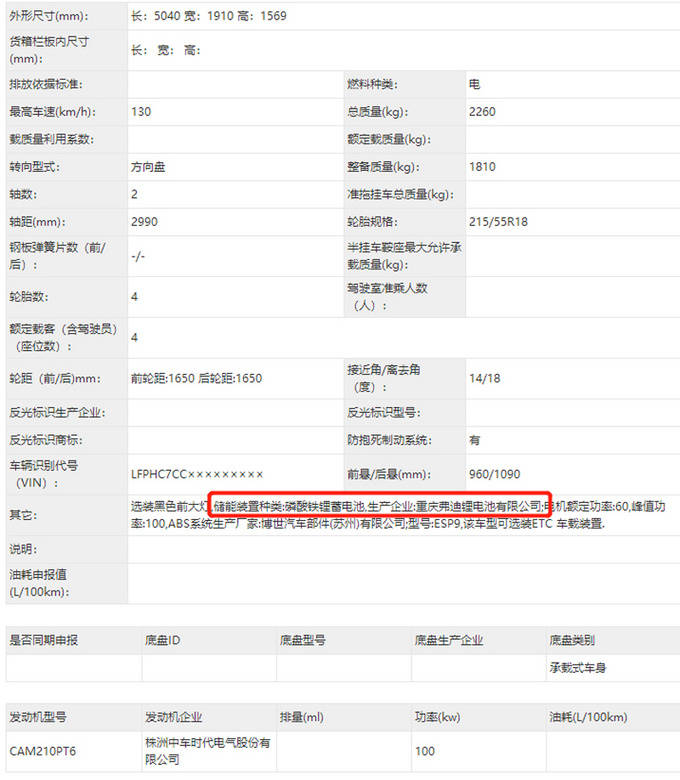
Task: Click the 前悬/后悬(mm) label
Action: pyautogui.click(x=389, y=474)
